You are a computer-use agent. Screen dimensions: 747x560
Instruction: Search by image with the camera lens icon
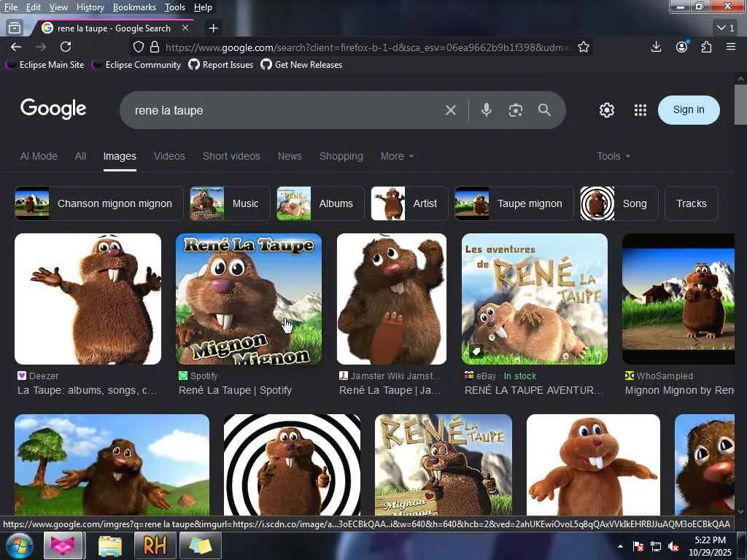516,111
